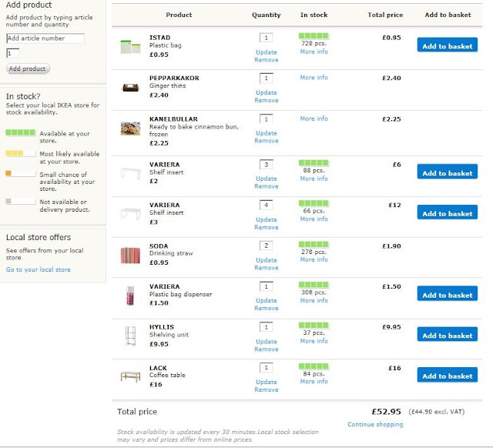Click the ISTAD plastic bag product thumbnail
The width and height of the screenshot is (493, 448).
(x=130, y=47)
